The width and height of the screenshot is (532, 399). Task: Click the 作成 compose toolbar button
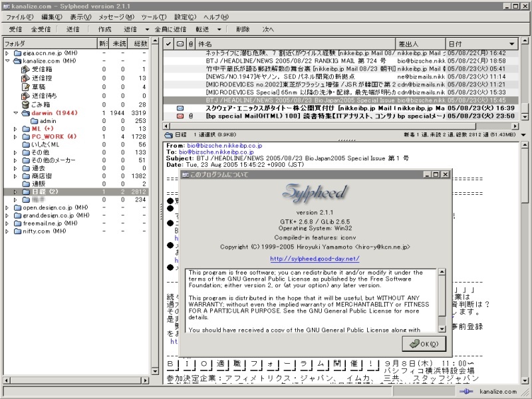[x=105, y=29]
